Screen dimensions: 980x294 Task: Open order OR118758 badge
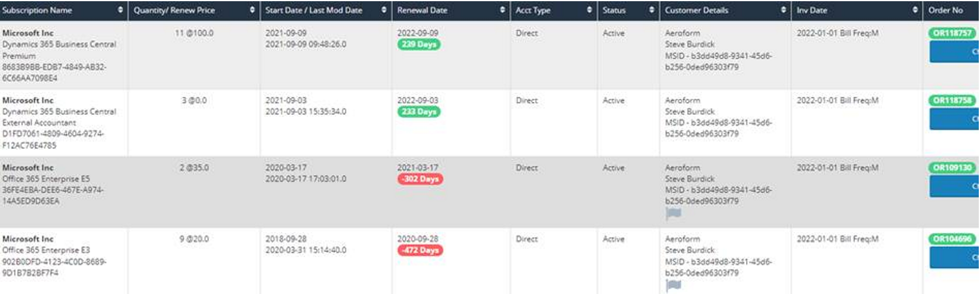point(953,100)
